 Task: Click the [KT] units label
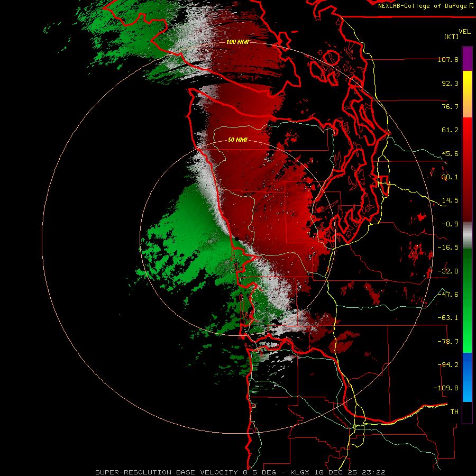(x=452, y=36)
